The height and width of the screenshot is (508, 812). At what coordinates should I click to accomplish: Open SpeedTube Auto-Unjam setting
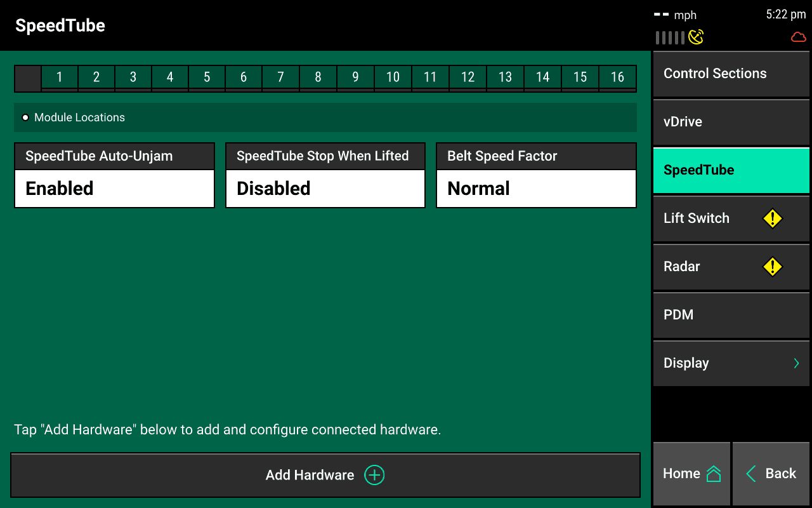[114, 175]
